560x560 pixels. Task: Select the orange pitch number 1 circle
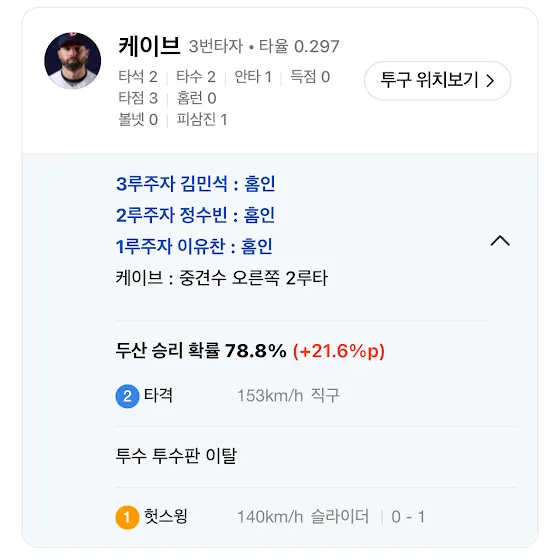tap(127, 517)
